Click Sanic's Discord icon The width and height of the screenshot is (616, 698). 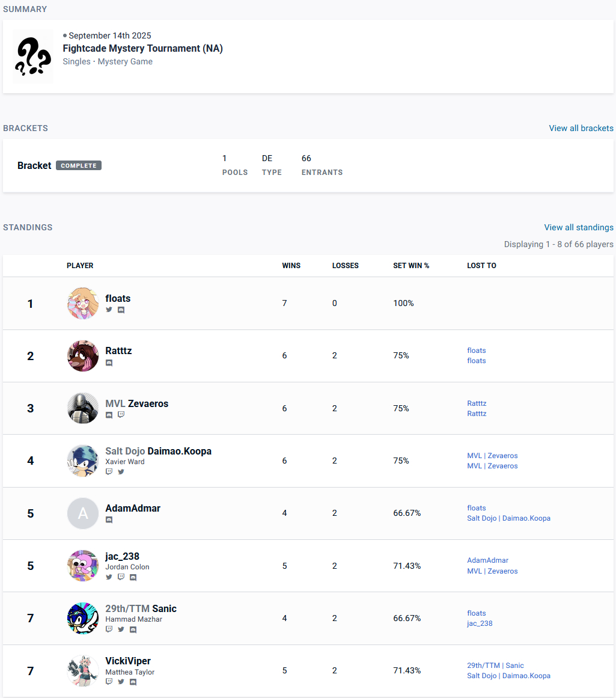pos(133,629)
